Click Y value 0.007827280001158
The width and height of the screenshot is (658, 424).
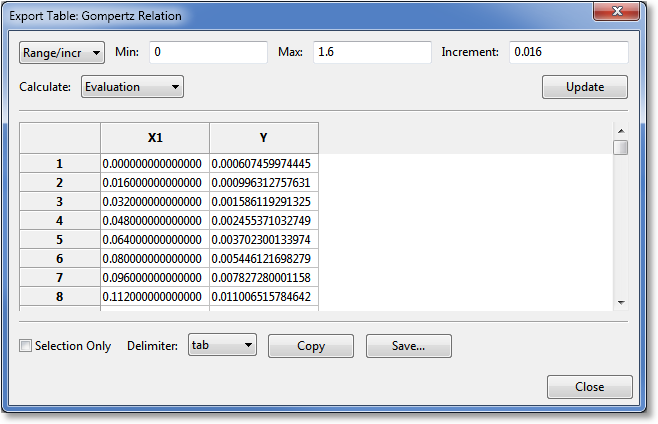pyautogui.click(x=264, y=277)
